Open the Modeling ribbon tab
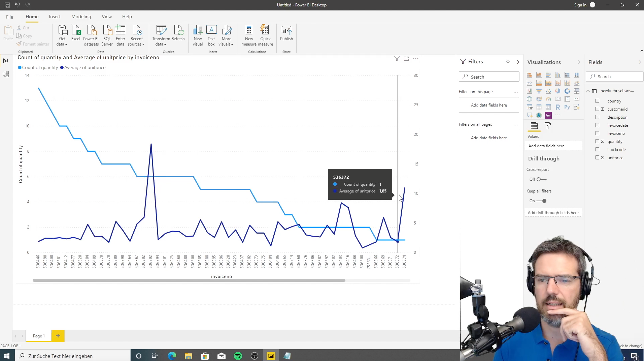The image size is (644, 361). click(x=81, y=17)
